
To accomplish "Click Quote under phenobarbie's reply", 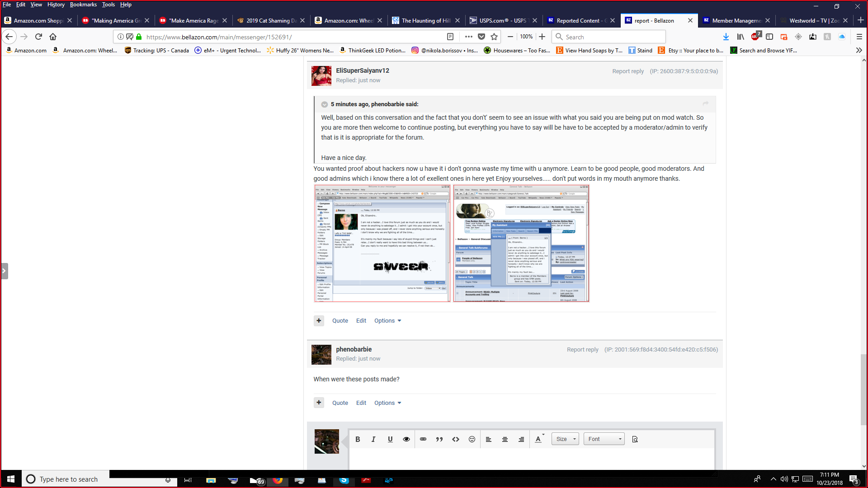I will (340, 403).
